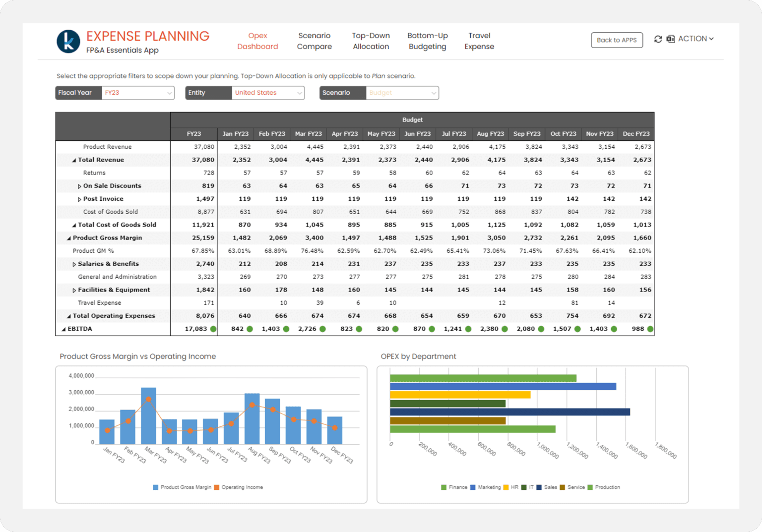Click the green status dot next to Jan FY23 EBITDA
Screen dimensions: 762x532
tap(250, 329)
